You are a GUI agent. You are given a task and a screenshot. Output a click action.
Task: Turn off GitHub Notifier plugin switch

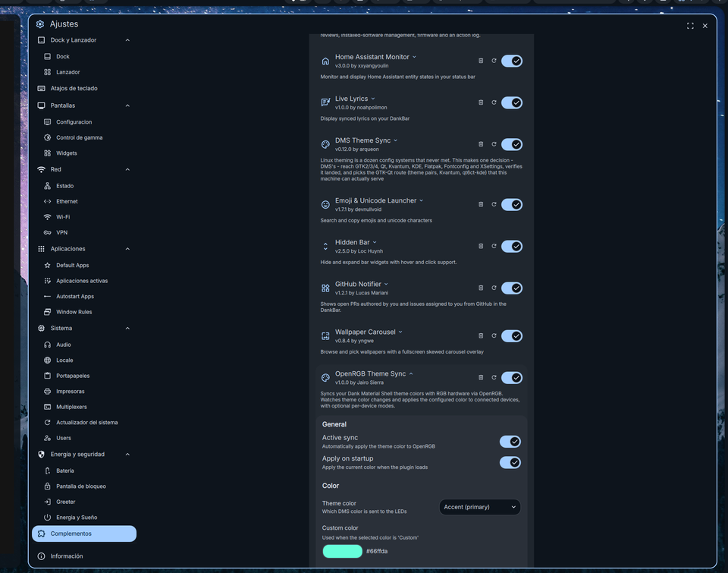[512, 288]
